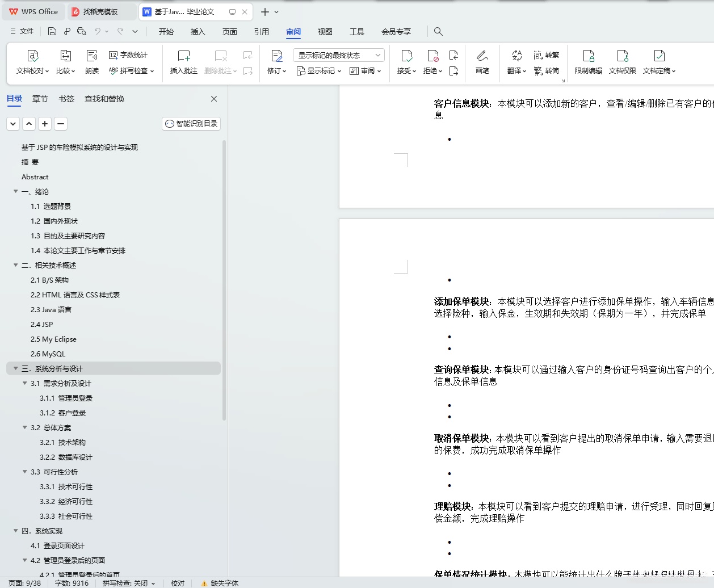Click 转繁 to convert to Traditional Chinese
Image resolution: width=714 pixels, height=588 pixels.
coord(547,54)
